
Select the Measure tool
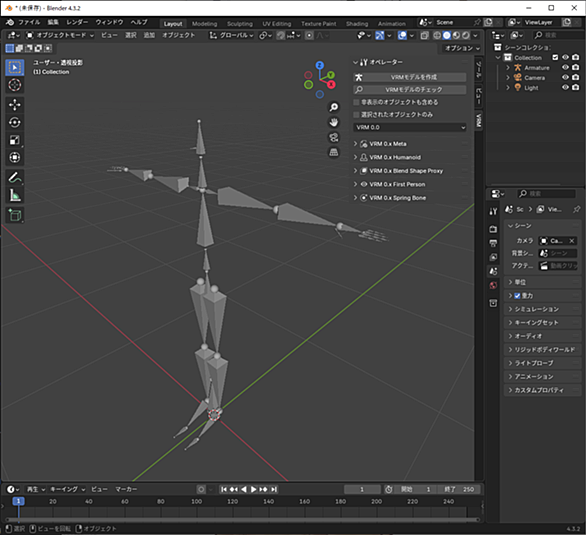[x=15, y=195]
